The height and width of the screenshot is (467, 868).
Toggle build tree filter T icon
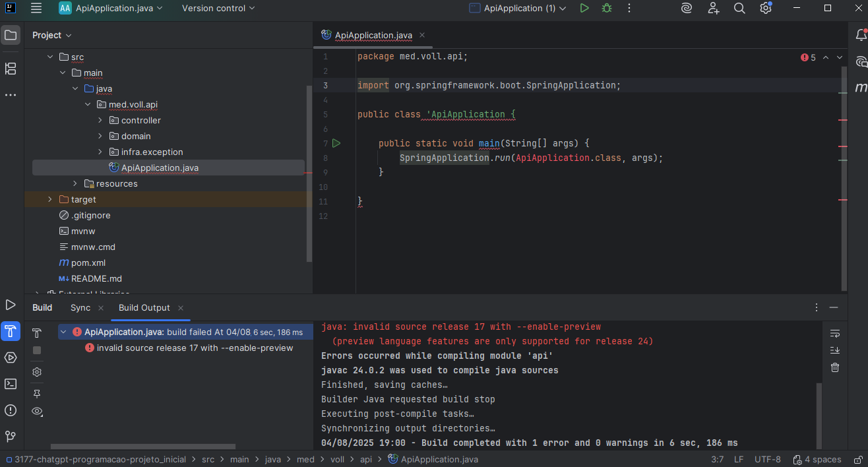(37, 333)
